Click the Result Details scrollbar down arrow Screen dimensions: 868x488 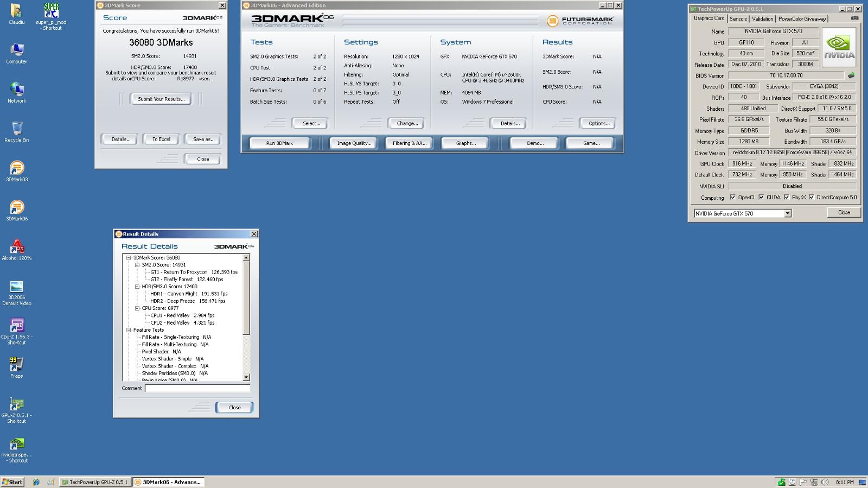point(246,377)
